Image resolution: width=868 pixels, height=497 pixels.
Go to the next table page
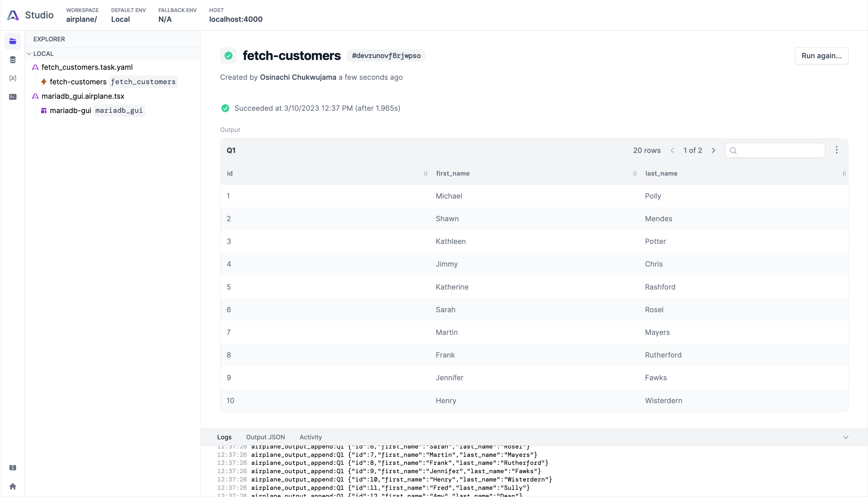pyautogui.click(x=713, y=151)
